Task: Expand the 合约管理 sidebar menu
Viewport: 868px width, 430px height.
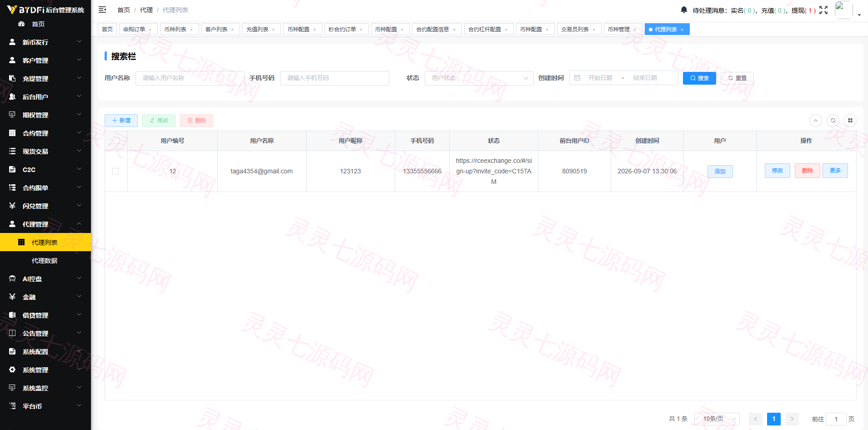Action: coord(45,133)
